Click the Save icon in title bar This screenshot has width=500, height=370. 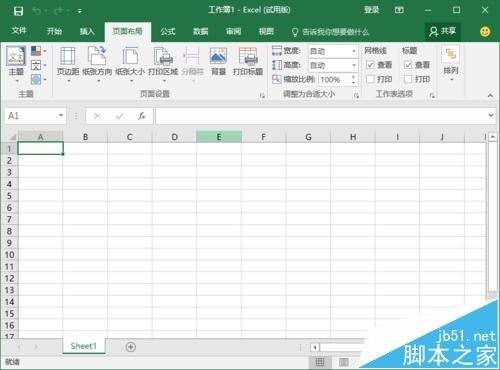click(x=18, y=11)
